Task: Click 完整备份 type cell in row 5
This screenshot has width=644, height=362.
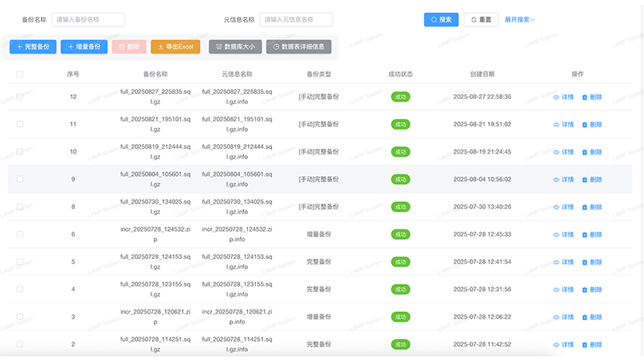Action: (319, 262)
